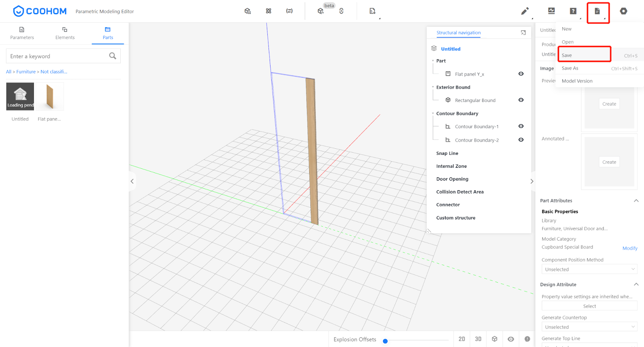Open Component Position Method dropdown
The image size is (644, 347).
click(589, 269)
